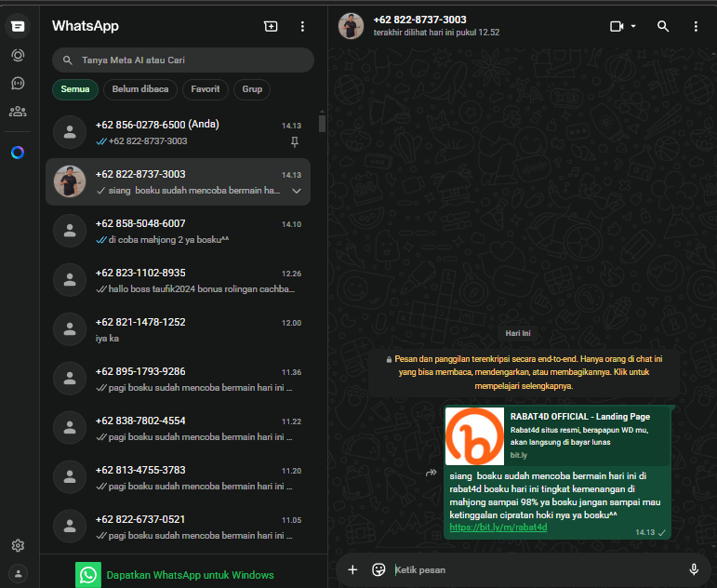Open chat options chevron for 822-8737-3003
The height and width of the screenshot is (588, 717).
click(297, 191)
